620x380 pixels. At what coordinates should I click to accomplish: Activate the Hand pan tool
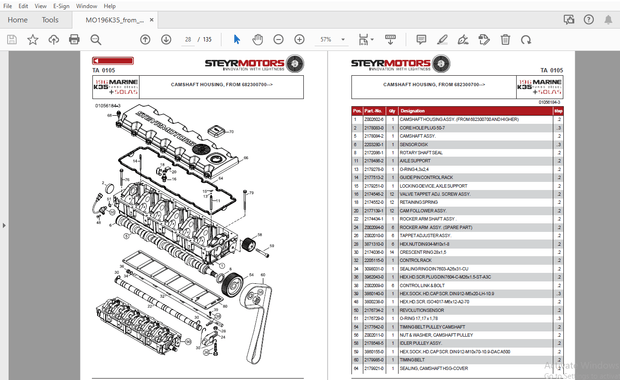[x=257, y=40]
